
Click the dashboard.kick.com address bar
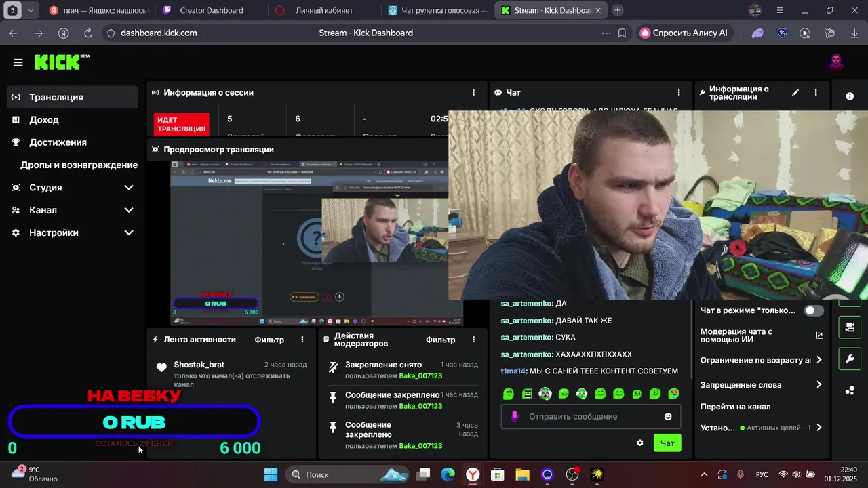159,33
